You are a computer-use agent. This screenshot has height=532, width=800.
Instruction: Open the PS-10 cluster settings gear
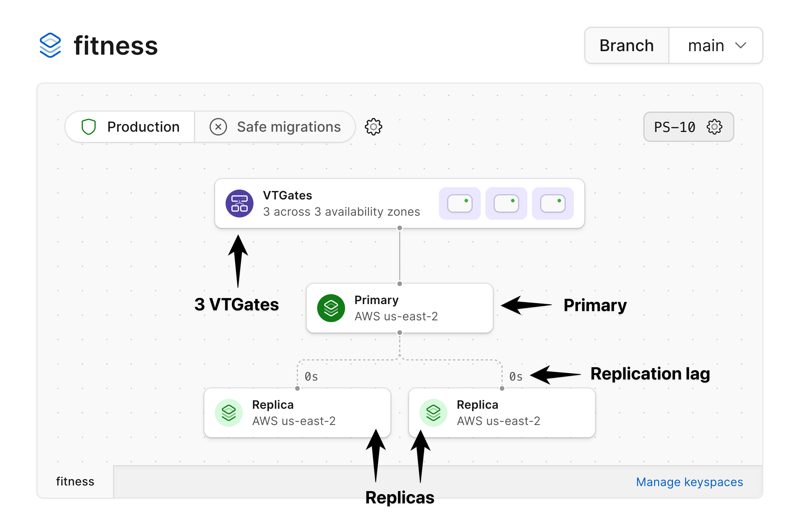[x=715, y=126]
